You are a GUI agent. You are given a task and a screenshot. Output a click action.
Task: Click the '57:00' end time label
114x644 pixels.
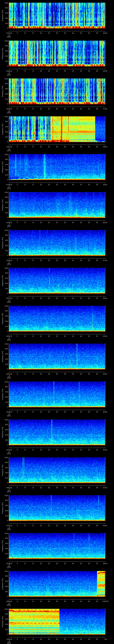click(105, 487)
